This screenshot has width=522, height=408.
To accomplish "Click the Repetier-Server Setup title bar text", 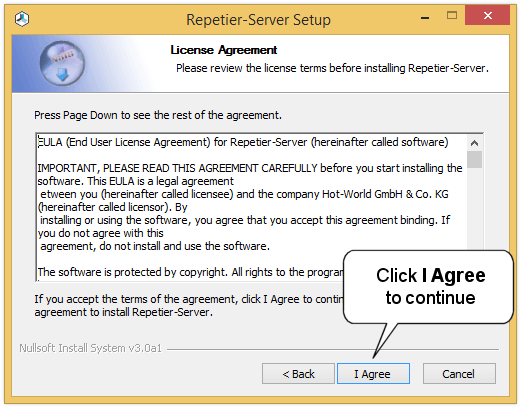I will (x=258, y=20).
